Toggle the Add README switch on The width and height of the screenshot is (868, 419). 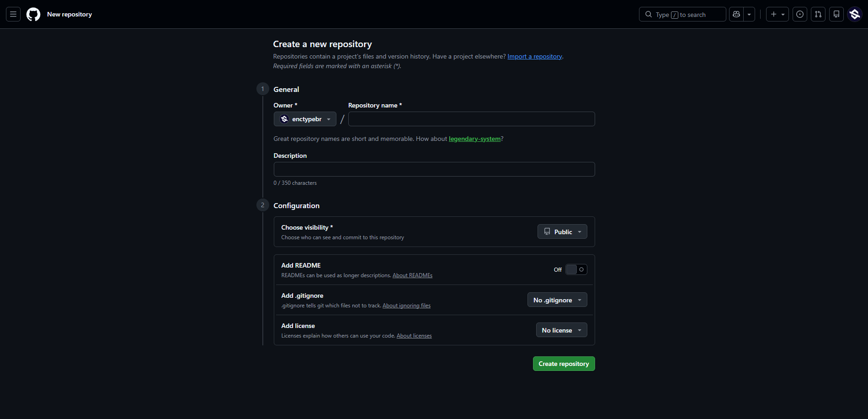[576, 269]
